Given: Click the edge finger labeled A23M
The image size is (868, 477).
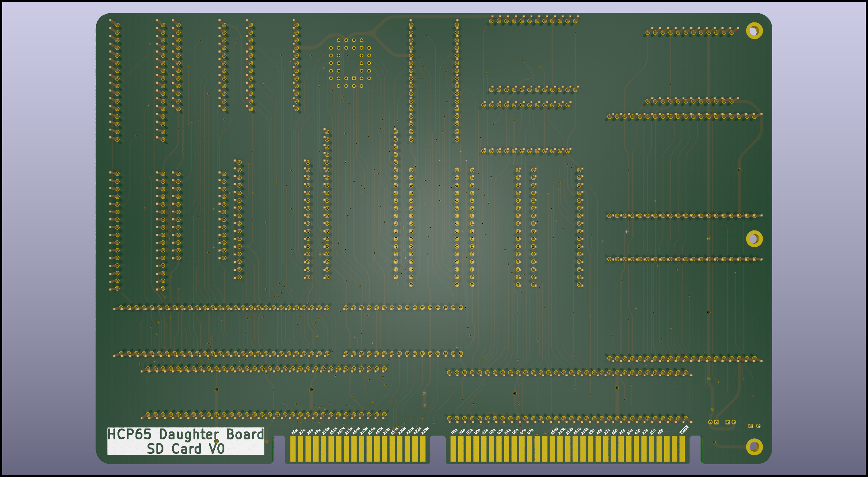Looking at the screenshot, I should tap(423, 448).
